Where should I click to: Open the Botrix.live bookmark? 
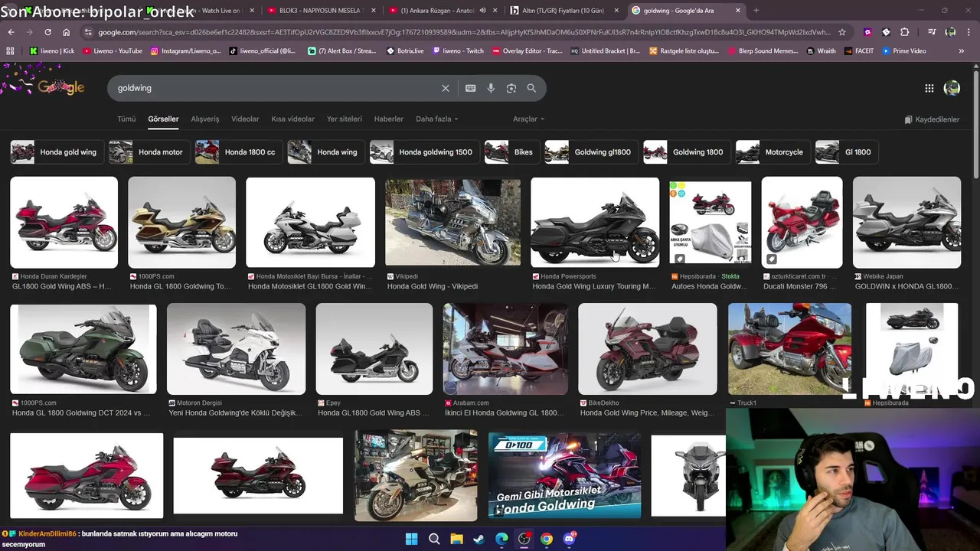[405, 51]
